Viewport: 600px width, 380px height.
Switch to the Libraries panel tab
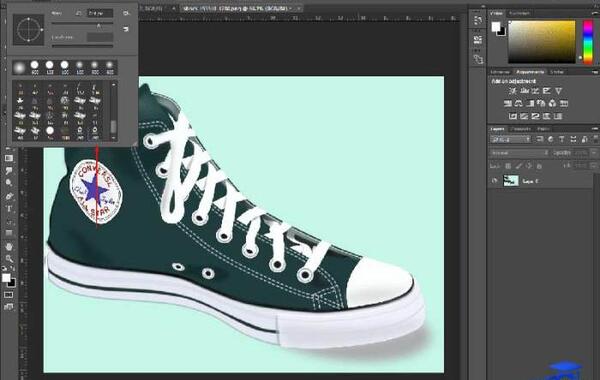click(500, 72)
